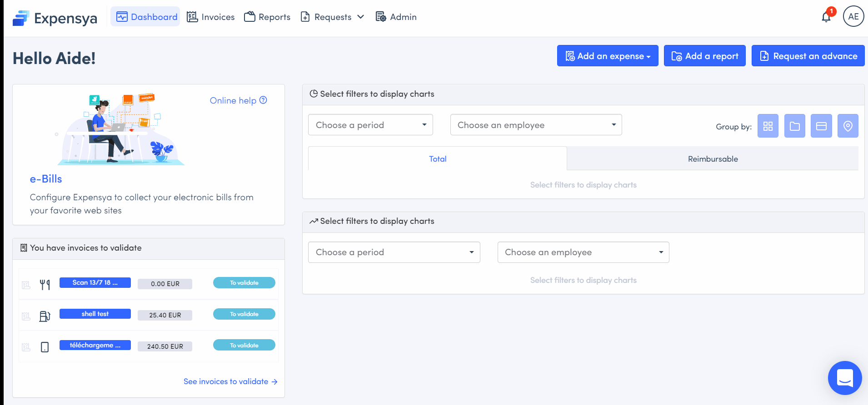Switch to the Reimbursable tab
The width and height of the screenshot is (868, 405).
pos(713,159)
